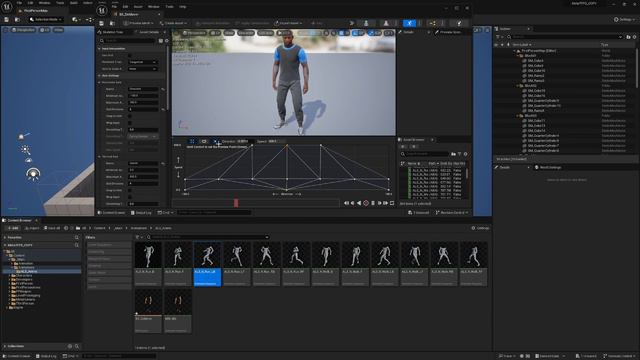Click the Outliner add-folder icon

[628, 37]
